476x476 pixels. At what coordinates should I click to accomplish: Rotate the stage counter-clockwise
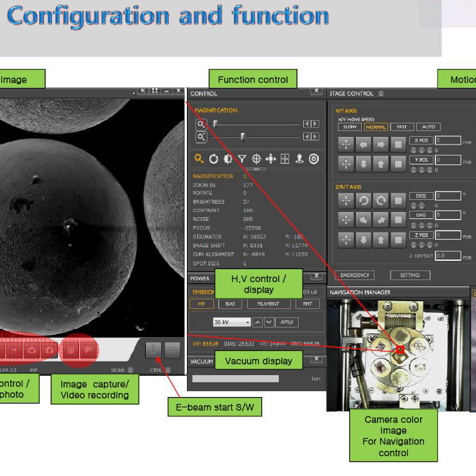click(364, 200)
